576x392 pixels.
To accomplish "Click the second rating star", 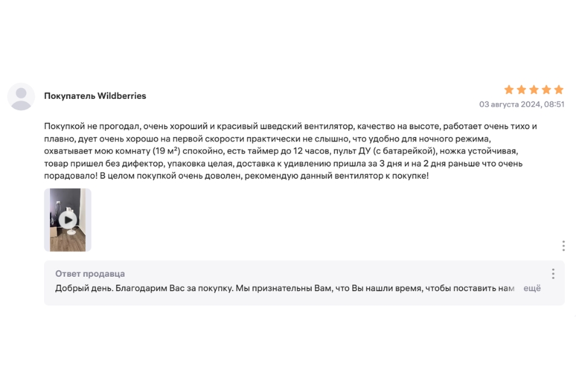I will click(522, 90).
